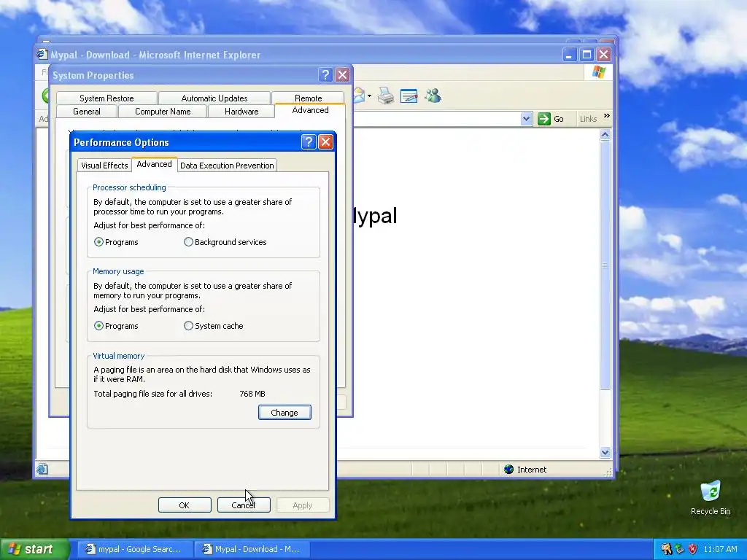Click OK in Performance Options
The height and width of the screenshot is (560, 747).
pyautogui.click(x=185, y=505)
